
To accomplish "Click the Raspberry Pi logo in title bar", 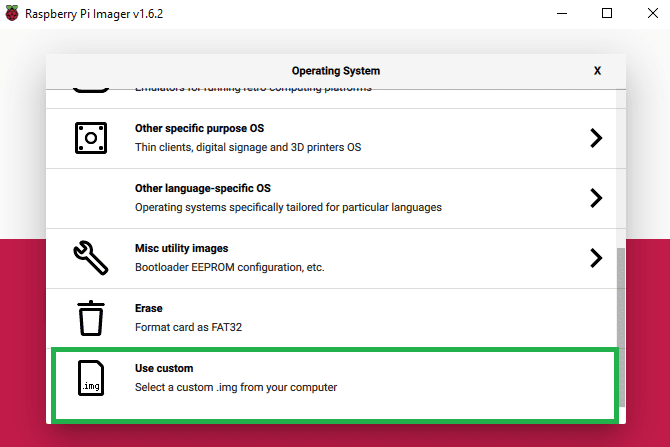I will point(12,13).
